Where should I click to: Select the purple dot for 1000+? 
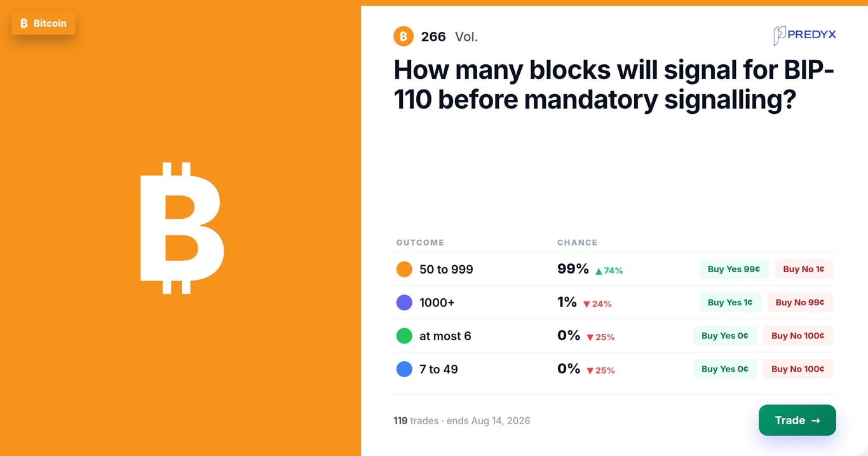point(404,303)
